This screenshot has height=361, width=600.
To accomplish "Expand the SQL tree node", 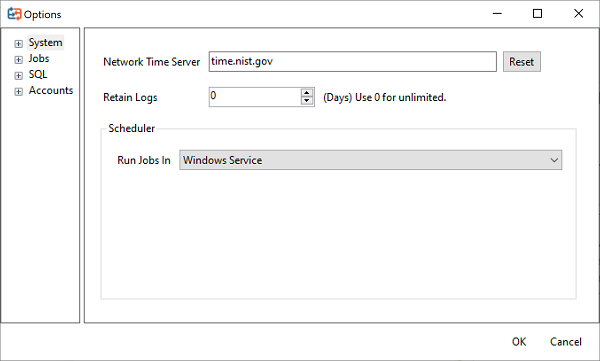I will (x=18, y=75).
